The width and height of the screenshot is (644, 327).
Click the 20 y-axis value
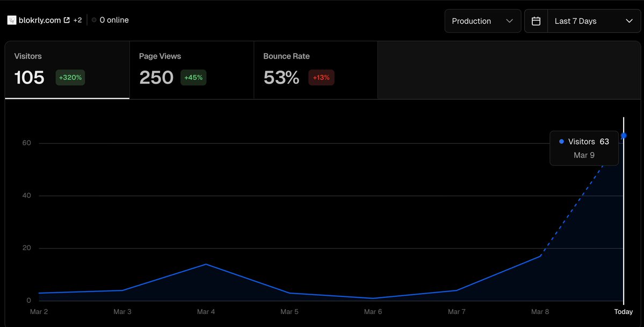(27, 248)
